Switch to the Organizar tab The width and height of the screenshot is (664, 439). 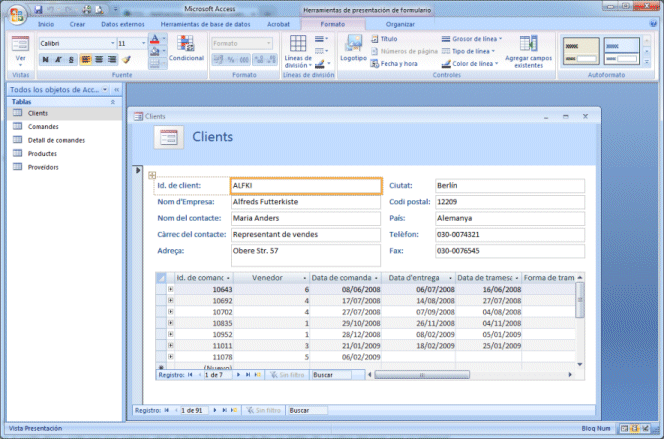(400, 25)
